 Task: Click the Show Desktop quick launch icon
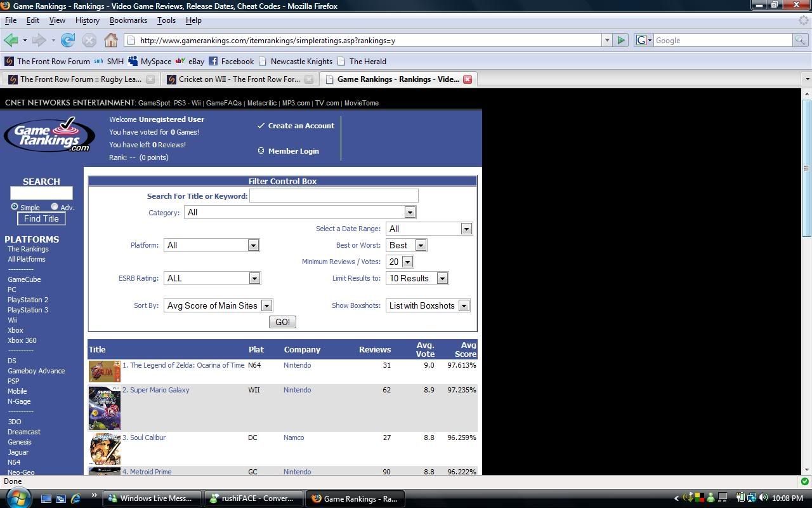(x=46, y=498)
